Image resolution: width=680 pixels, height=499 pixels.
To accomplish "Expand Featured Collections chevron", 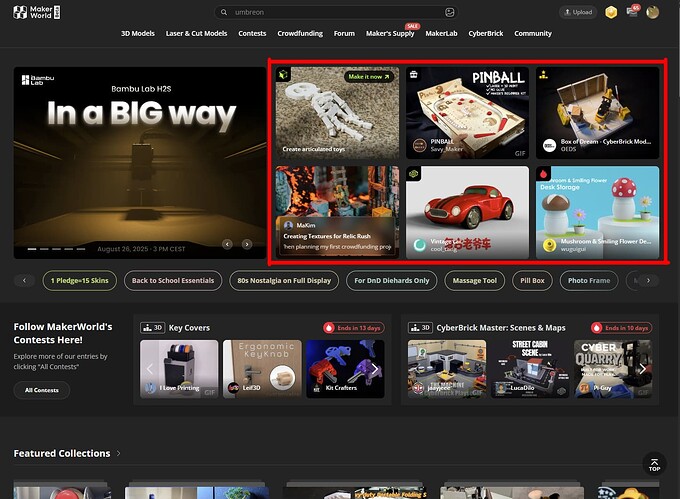I will pos(118,453).
